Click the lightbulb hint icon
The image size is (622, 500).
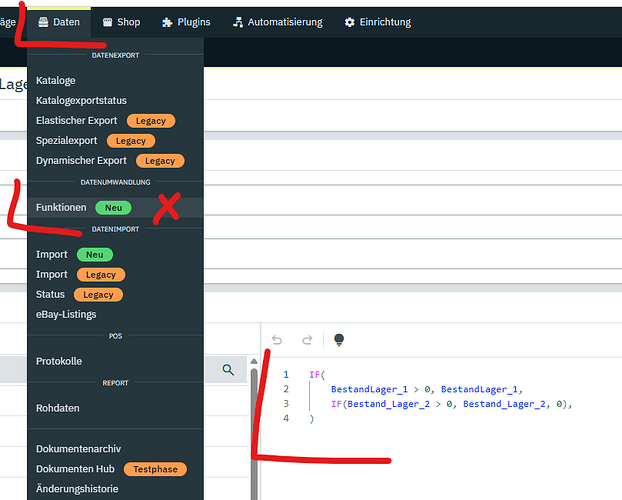(339, 340)
